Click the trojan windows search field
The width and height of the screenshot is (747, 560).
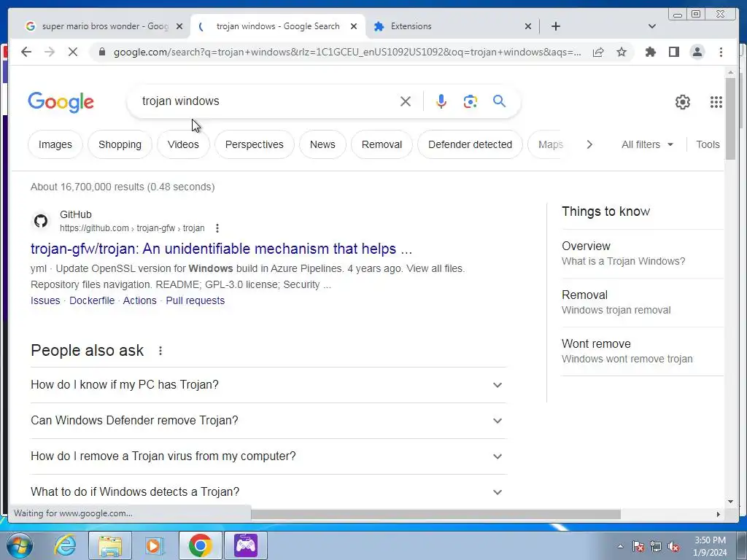point(267,101)
